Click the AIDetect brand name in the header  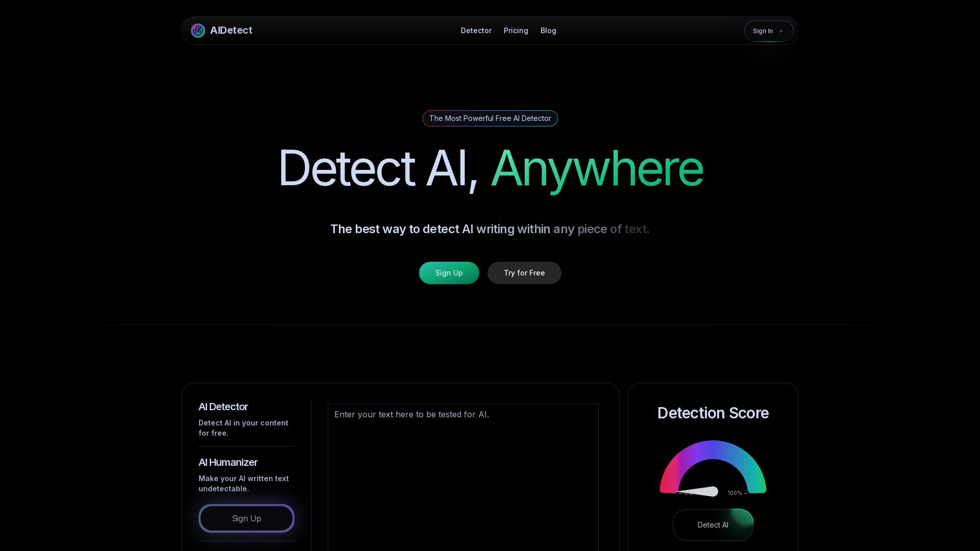click(231, 31)
